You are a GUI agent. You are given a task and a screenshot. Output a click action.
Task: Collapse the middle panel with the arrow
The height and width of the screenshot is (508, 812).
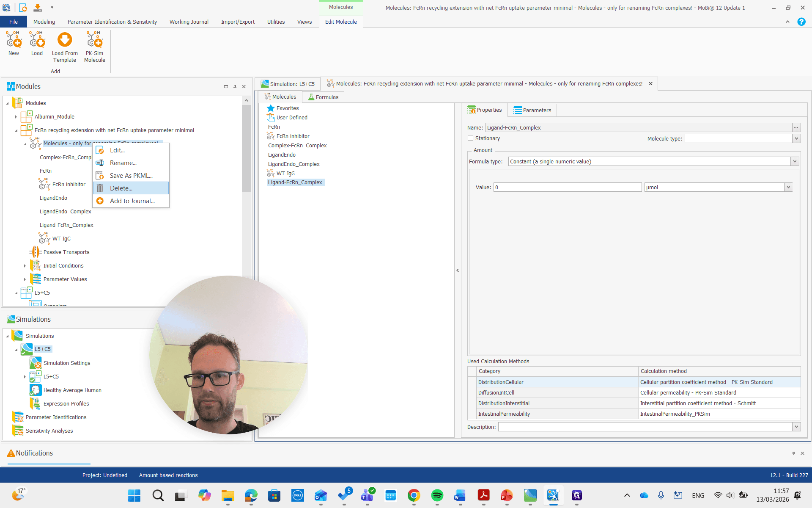coord(458,270)
